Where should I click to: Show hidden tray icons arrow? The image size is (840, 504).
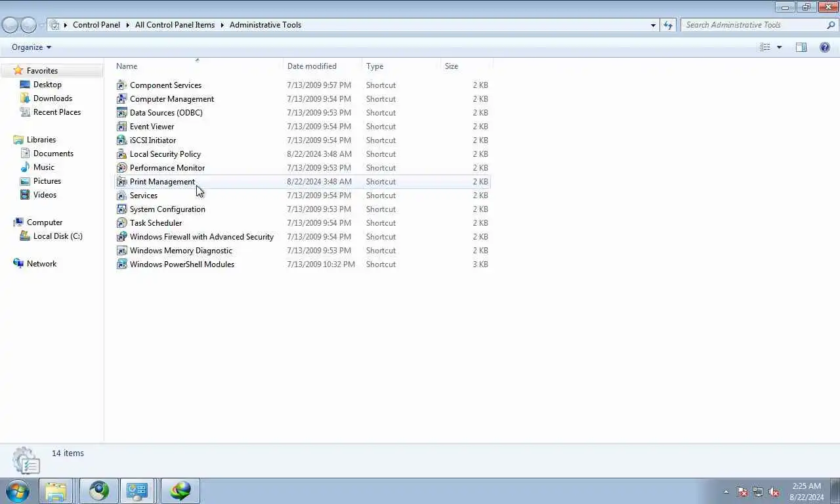point(726,492)
